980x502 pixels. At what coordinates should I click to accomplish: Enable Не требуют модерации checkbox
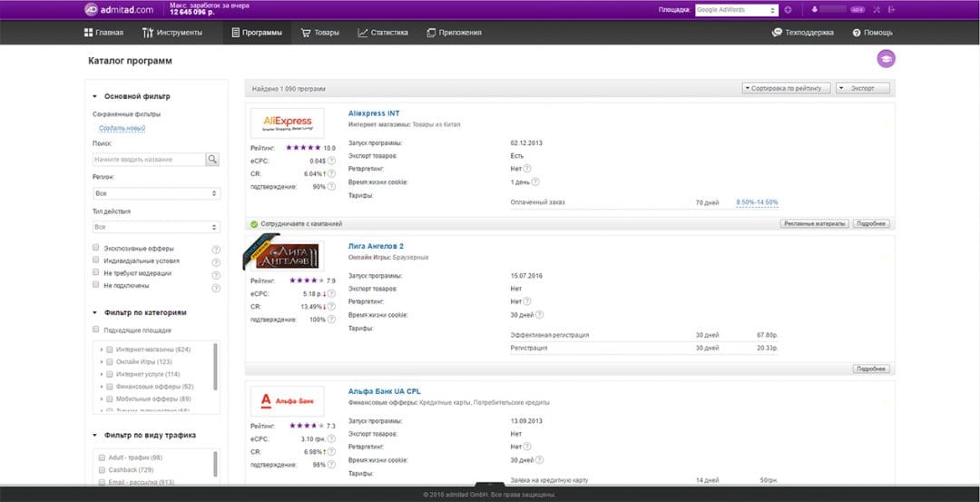pyautogui.click(x=96, y=272)
